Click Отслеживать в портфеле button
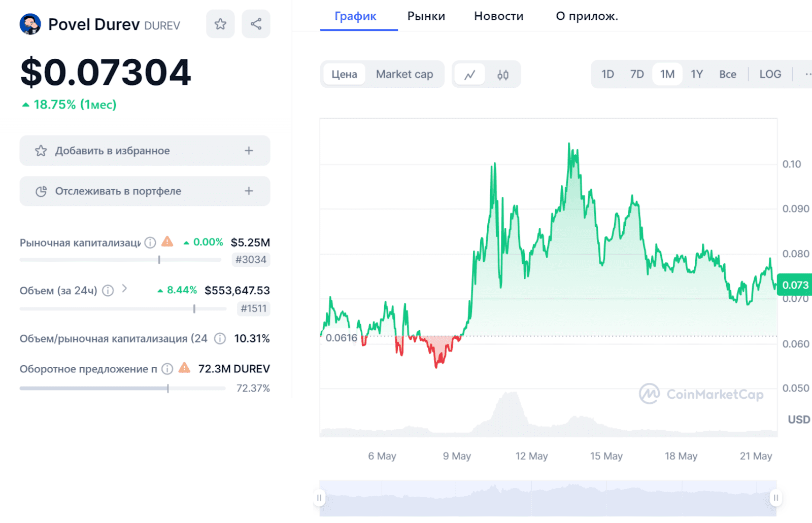Screen dimensions: 812x523 click(x=145, y=191)
